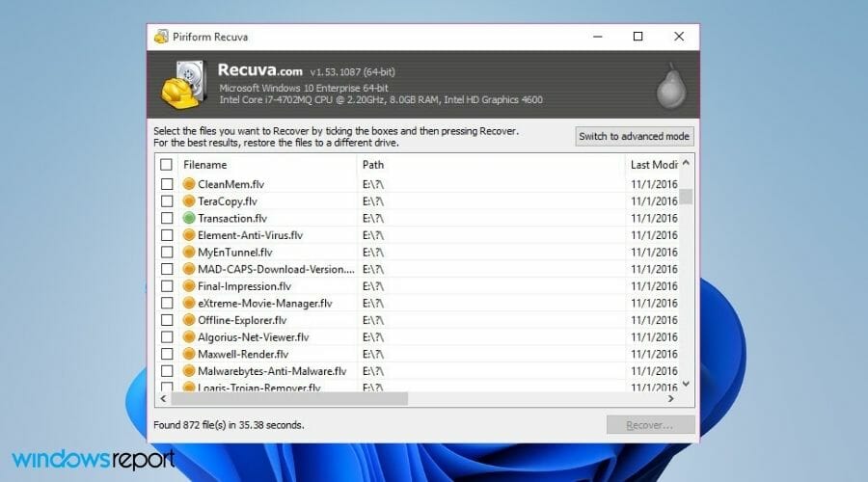The height and width of the screenshot is (482, 868).
Task: Select the Transaction.flv filename
Action: [x=232, y=218]
